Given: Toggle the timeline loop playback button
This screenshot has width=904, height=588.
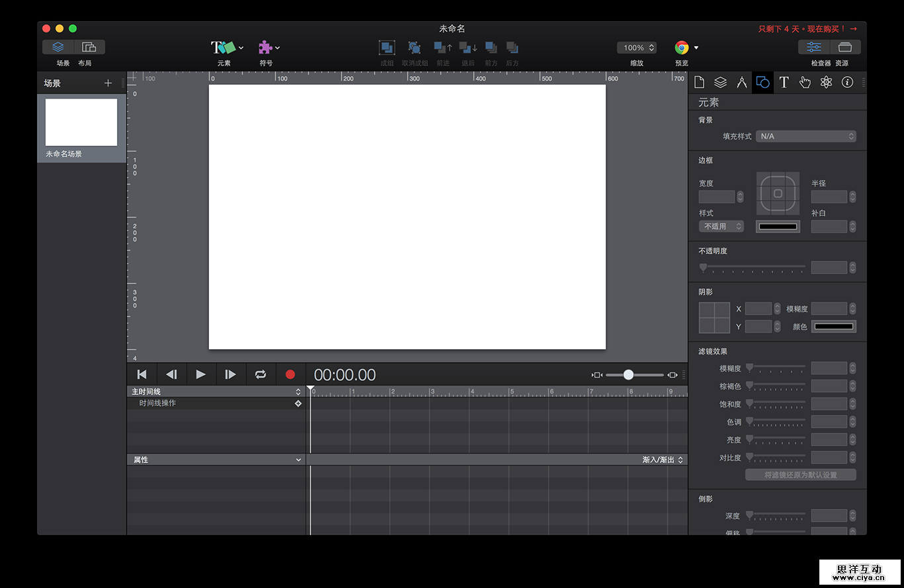Looking at the screenshot, I should point(261,374).
